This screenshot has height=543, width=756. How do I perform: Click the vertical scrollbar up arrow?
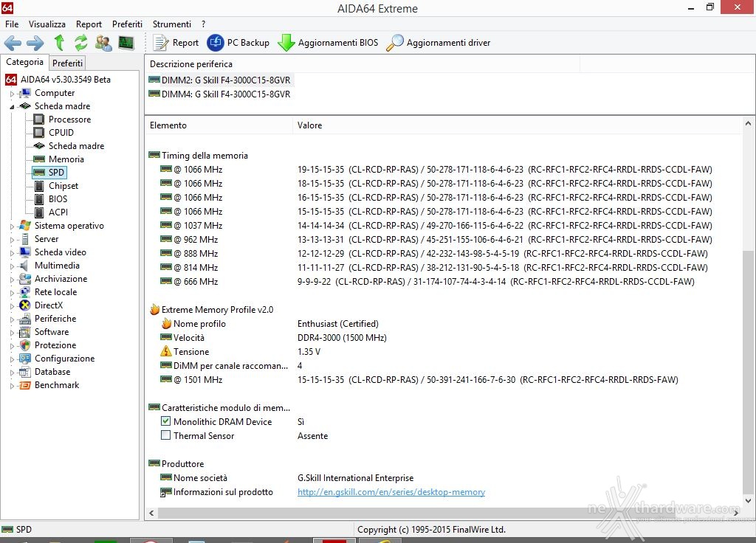[x=748, y=124]
